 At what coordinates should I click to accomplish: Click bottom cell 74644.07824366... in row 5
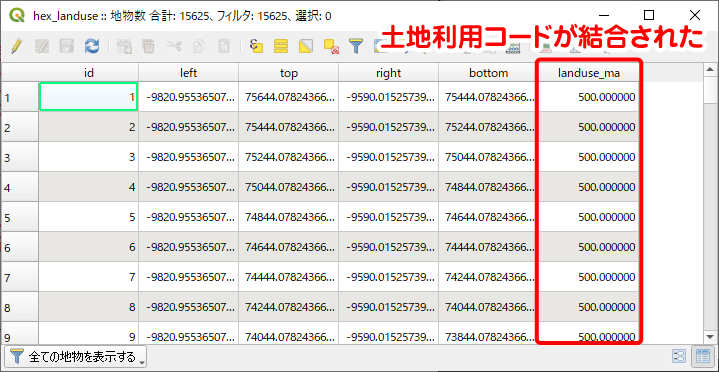click(488, 217)
